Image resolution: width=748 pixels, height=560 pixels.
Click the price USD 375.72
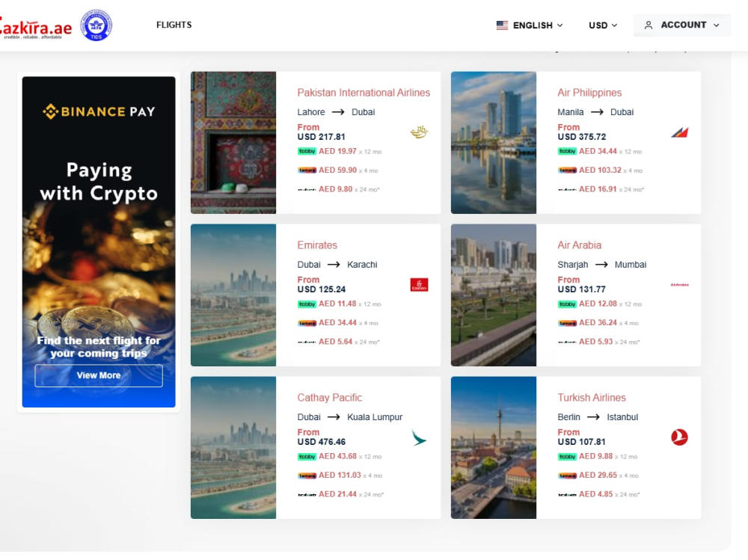pos(581,137)
